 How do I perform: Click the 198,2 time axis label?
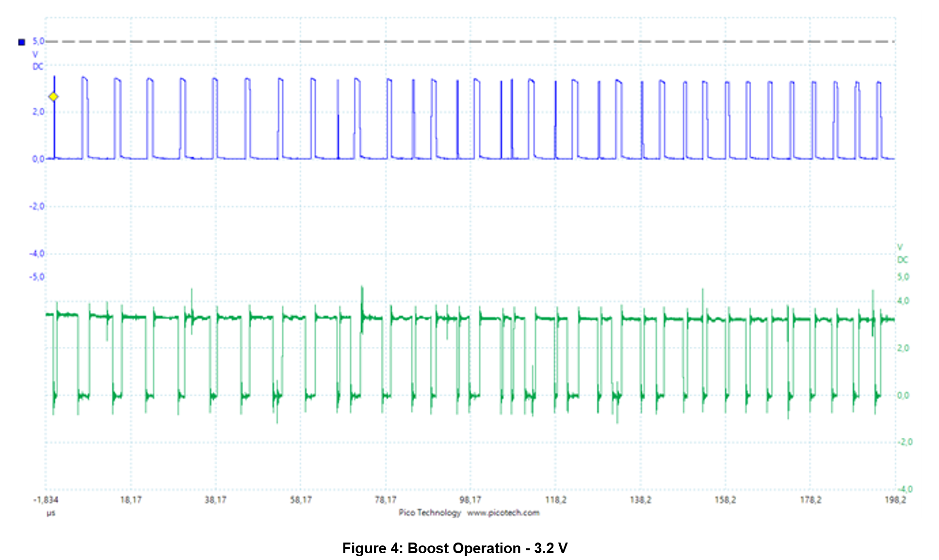pos(895,500)
